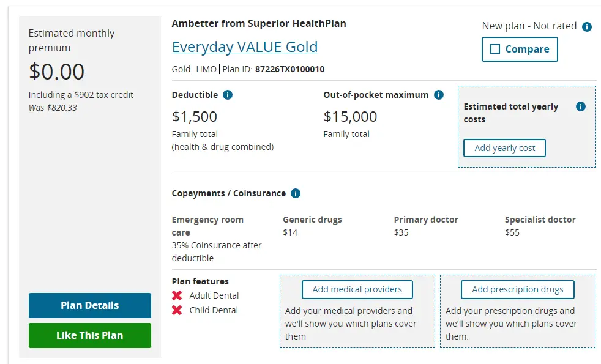Screen dimensions: 601x364
Task: Click the Plan ID 87226TX0100010 text
Action: 289,69
